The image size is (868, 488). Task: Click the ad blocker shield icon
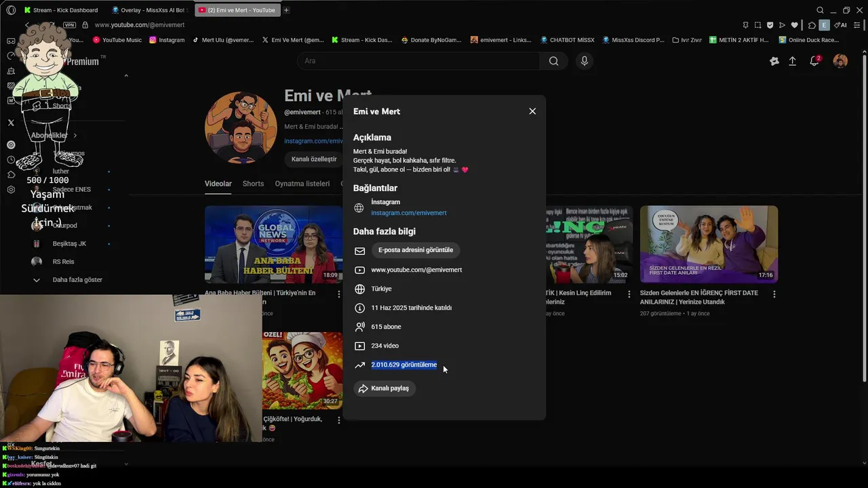pyautogui.click(x=770, y=25)
